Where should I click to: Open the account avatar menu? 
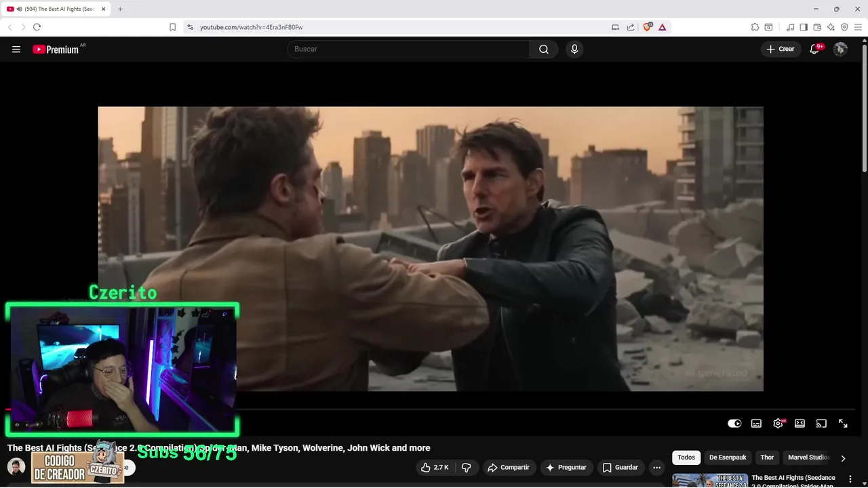(x=840, y=49)
